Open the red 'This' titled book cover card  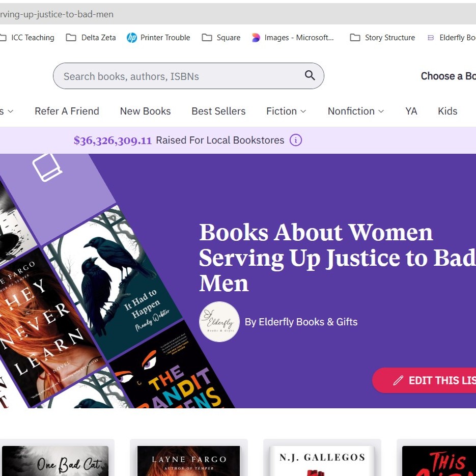click(439, 461)
